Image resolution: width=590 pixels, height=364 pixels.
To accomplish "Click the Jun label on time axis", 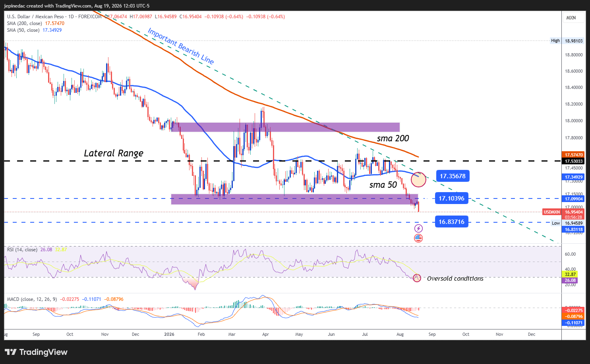I will (x=331, y=334).
